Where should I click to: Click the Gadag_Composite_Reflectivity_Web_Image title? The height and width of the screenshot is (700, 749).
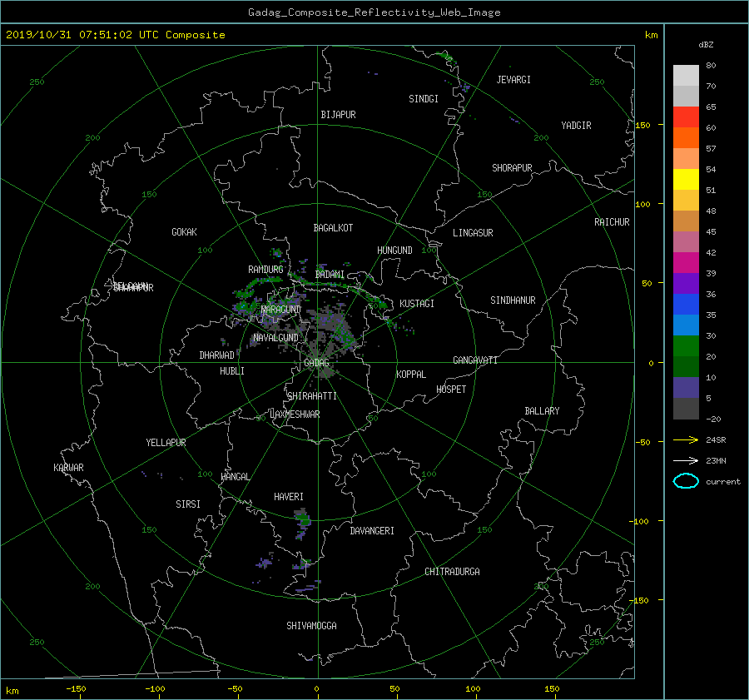point(374,12)
